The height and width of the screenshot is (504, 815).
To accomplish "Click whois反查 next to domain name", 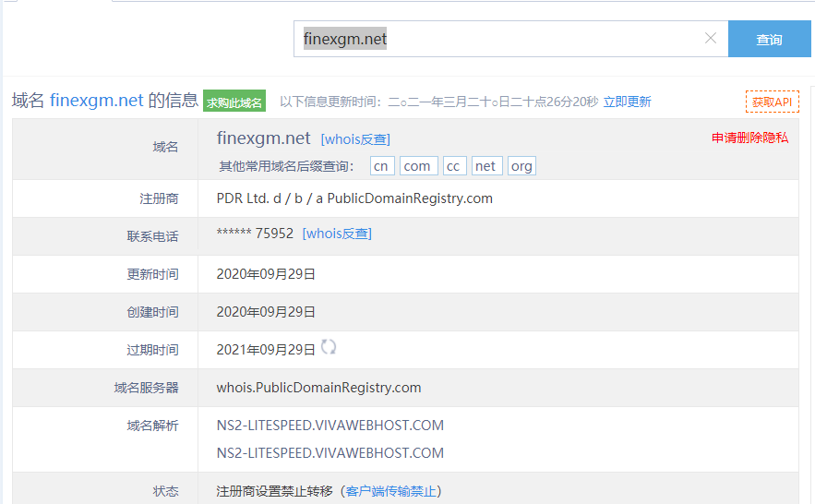I will (x=355, y=139).
